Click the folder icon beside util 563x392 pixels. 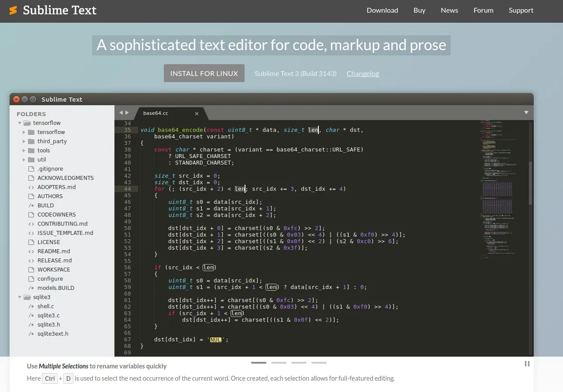click(x=31, y=160)
